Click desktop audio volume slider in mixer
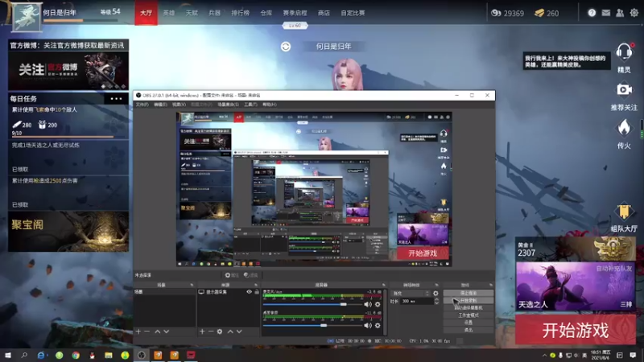The height and width of the screenshot is (362, 644). [x=312, y=326]
